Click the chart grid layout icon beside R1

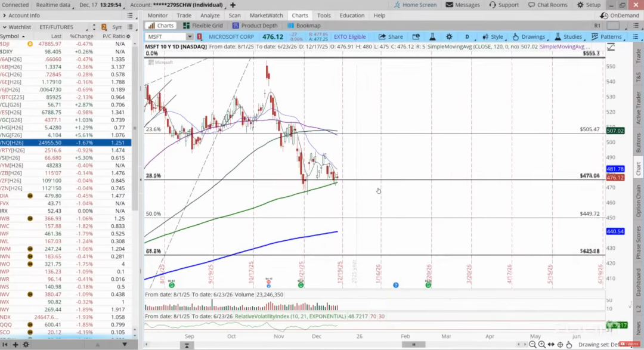(613, 26)
